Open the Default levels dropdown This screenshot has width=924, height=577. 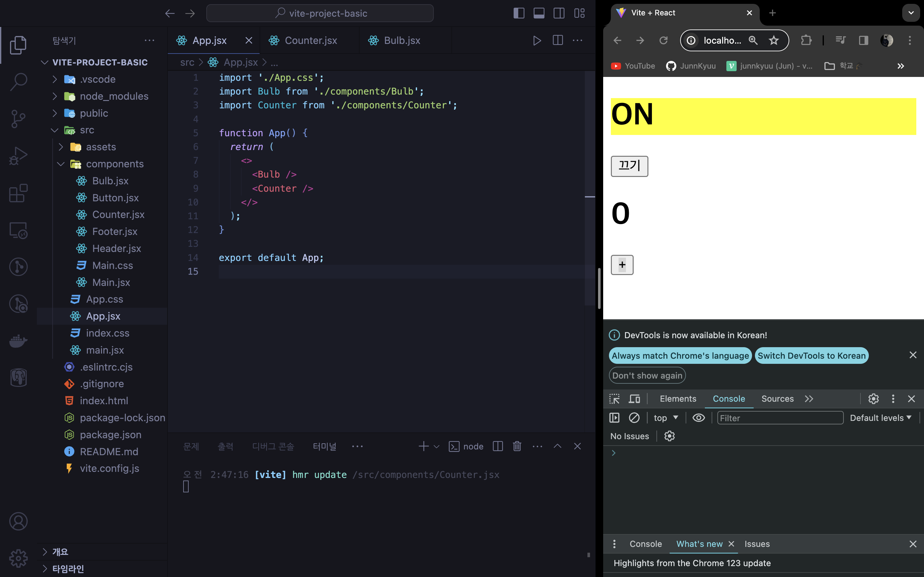pos(880,418)
